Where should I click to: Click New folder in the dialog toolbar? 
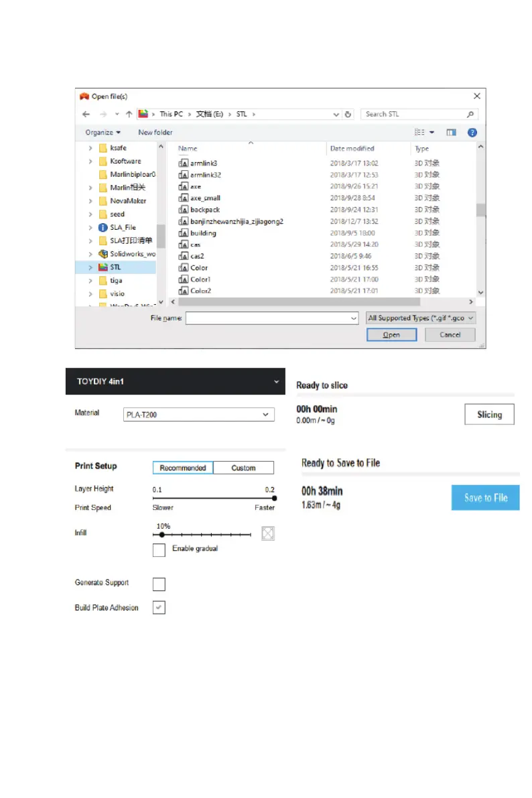(x=155, y=132)
